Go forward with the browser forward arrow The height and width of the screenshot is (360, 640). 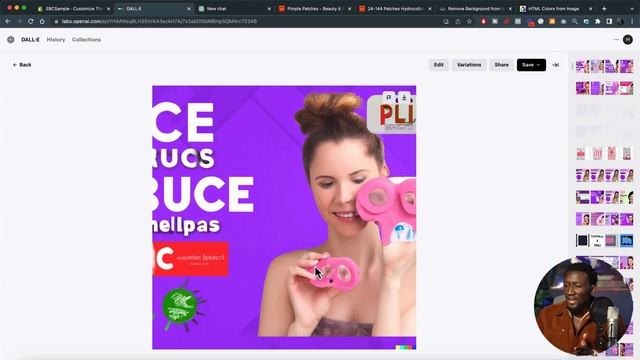tap(19, 21)
